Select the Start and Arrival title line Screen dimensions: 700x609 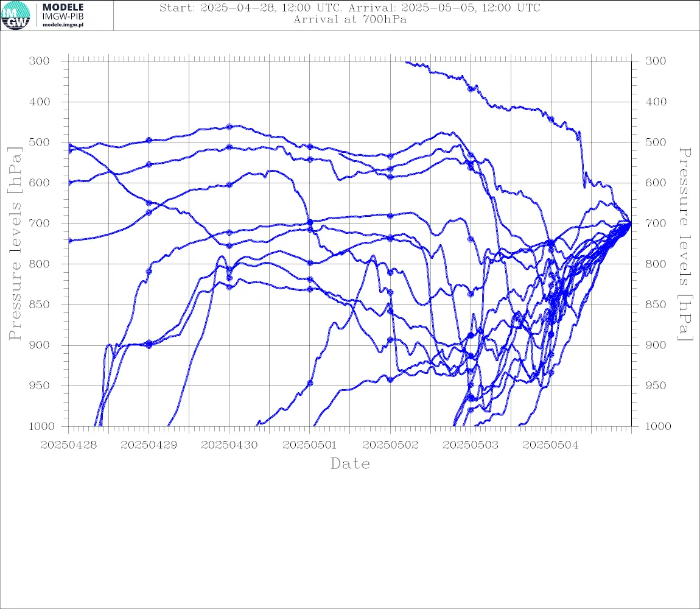pyautogui.click(x=350, y=7)
